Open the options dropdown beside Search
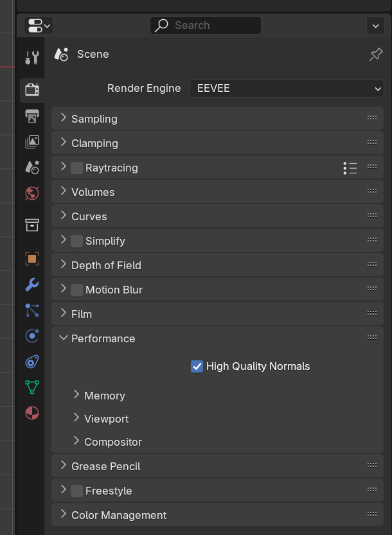 pyautogui.click(x=375, y=26)
